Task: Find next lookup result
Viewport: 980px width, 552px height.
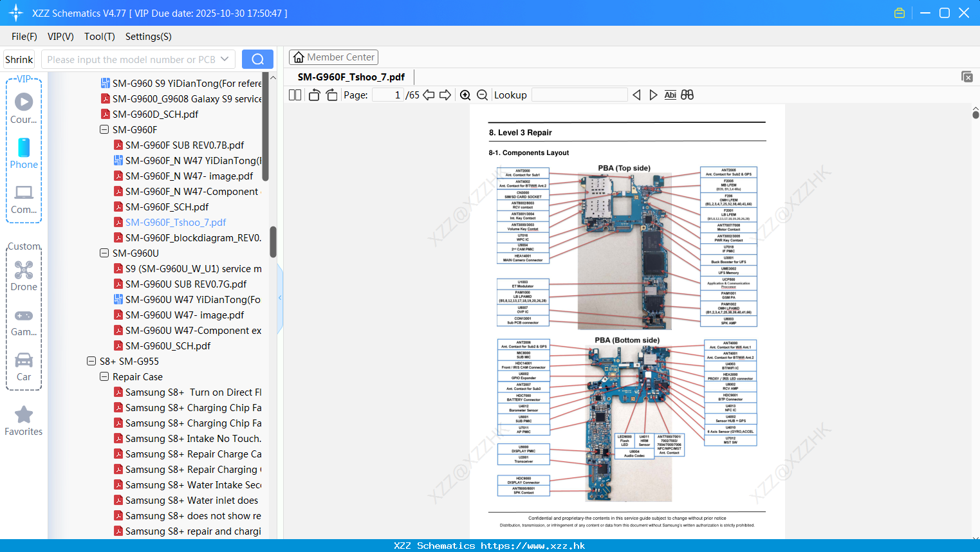Action: (x=653, y=95)
